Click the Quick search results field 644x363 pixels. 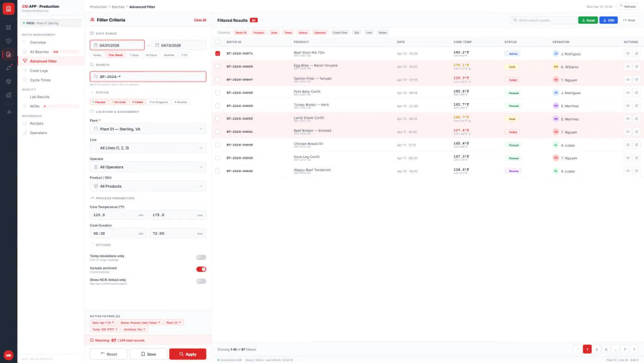pos(543,20)
